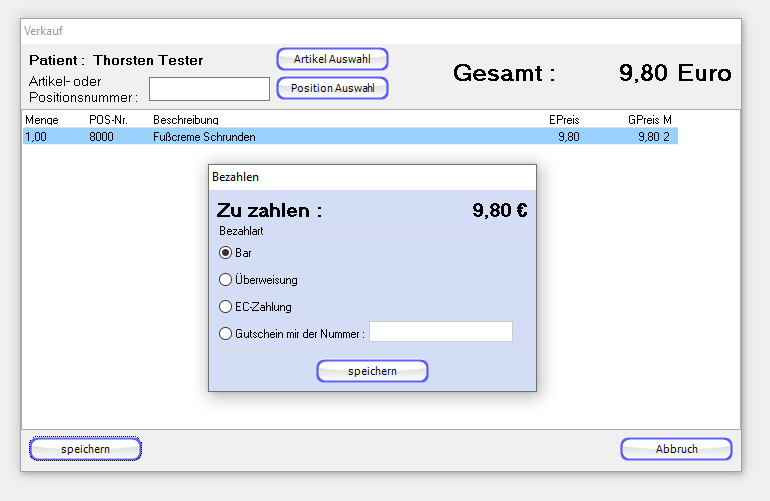Screen dimensions: 770x501
Task: Click the Artikel Auswahl button
Action: [332, 59]
